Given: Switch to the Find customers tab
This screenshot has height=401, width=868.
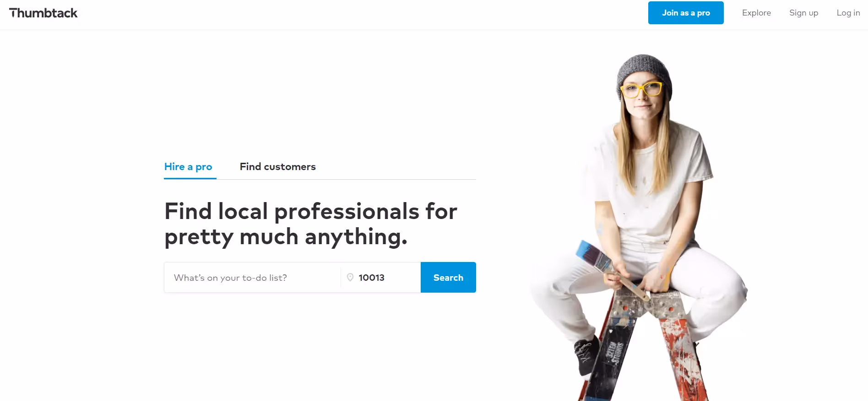Looking at the screenshot, I should click(278, 167).
